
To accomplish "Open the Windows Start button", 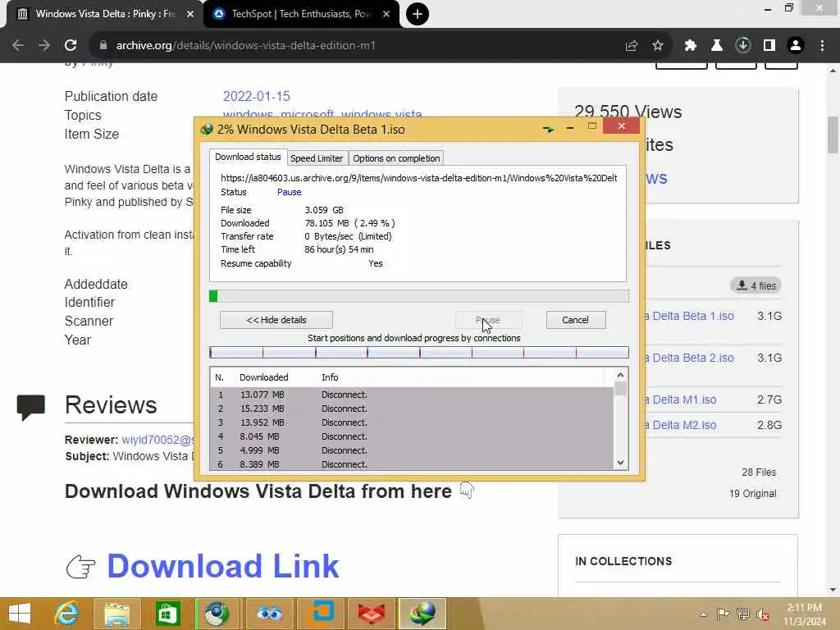I will (x=20, y=614).
